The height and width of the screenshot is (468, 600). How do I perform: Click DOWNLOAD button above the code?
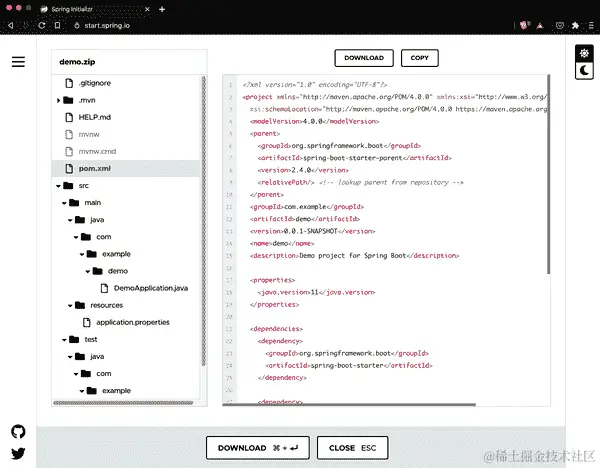coord(364,58)
